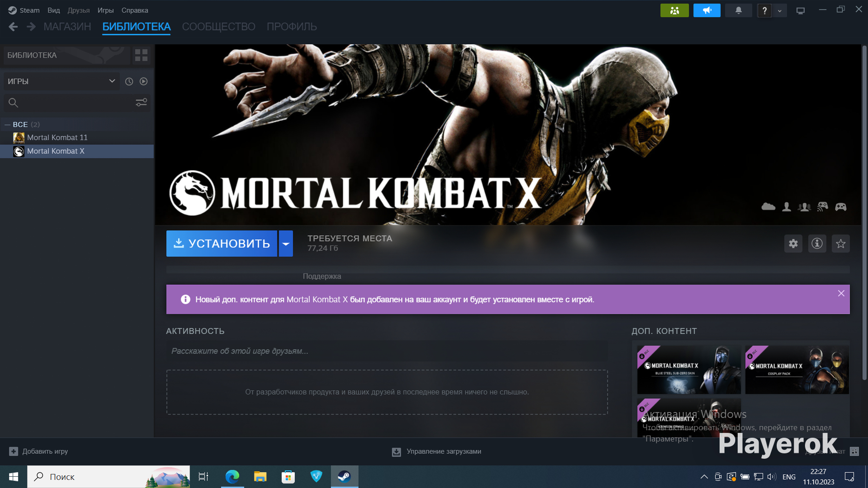The image size is (868, 488).
Task: Add Mortal Kombat X to favorites star
Action: click(840, 244)
